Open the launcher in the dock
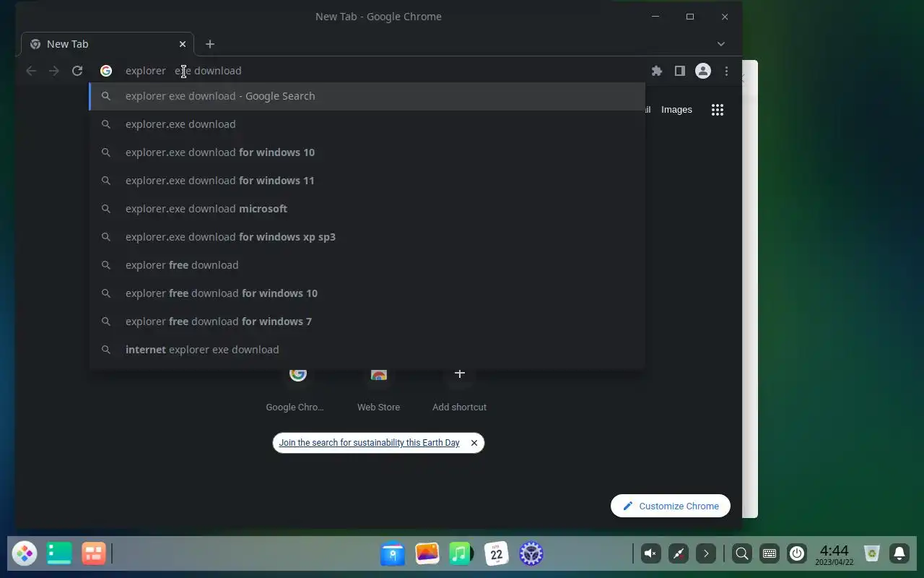Viewport: 924px width, 578px height. pos(25,554)
